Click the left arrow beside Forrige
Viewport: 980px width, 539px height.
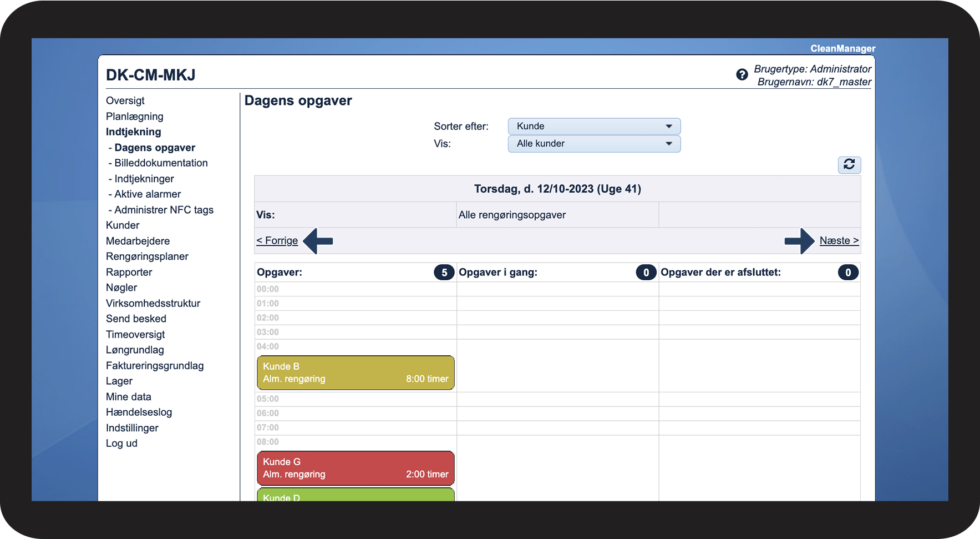318,241
